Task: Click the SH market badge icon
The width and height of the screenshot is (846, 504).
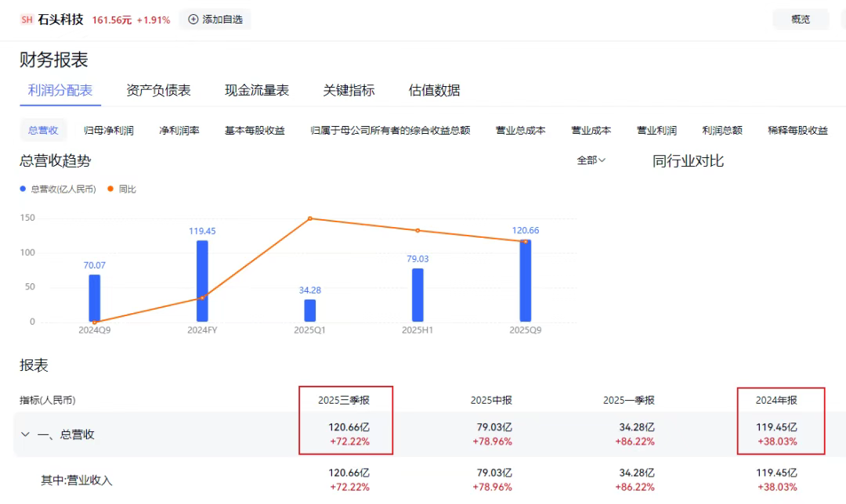Action: click(27, 20)
